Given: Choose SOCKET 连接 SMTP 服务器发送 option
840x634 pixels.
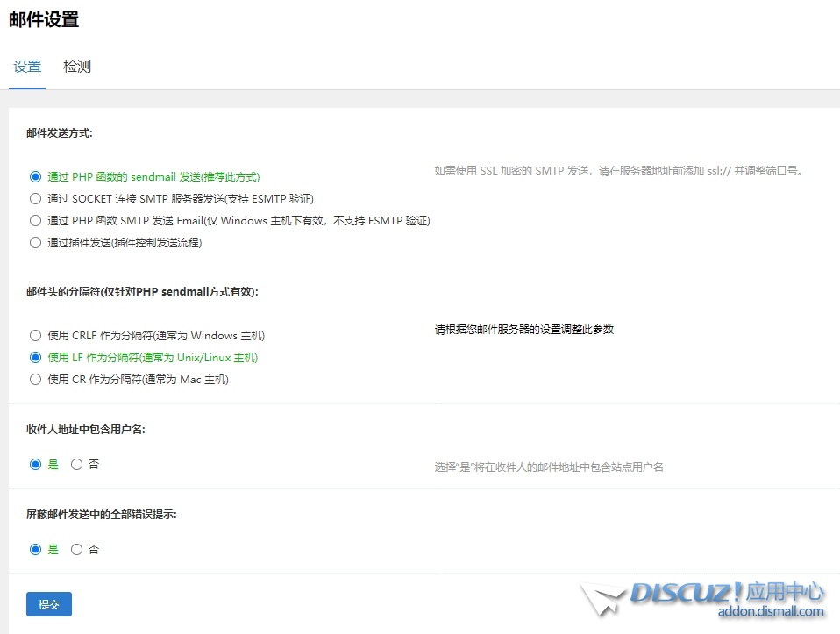Looking at the screenshot, I should (36, 198).
